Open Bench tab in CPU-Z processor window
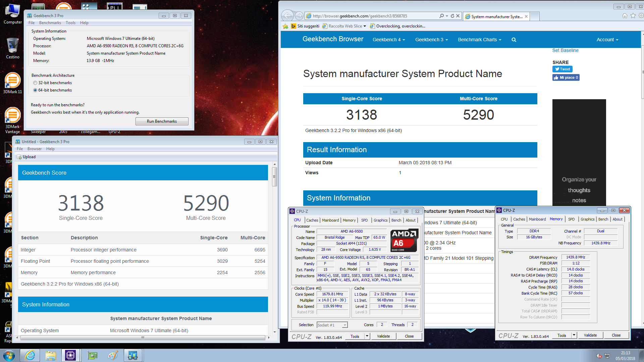The width and height of the screenshot is (644, 362). click(x=396, y=220)
